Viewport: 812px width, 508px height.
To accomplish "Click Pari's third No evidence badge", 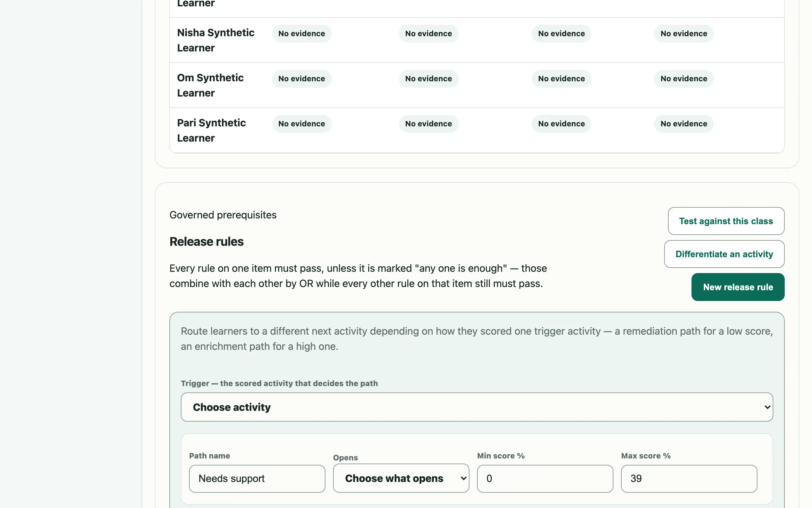I will pyautogui.click(x=561, y=124).
